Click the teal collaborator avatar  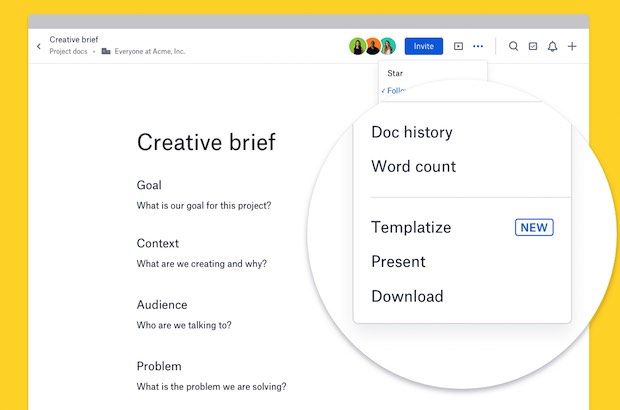(388, 46)
